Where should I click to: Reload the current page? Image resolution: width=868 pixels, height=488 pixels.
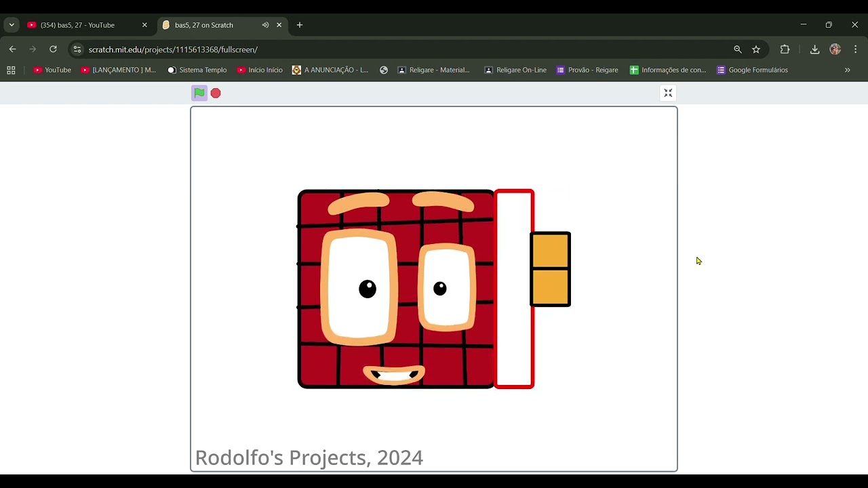[53, 49]
